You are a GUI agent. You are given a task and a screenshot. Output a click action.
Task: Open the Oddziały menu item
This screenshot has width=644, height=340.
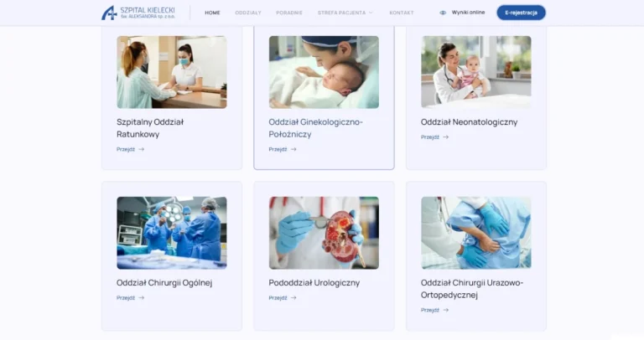pos(248,13)
